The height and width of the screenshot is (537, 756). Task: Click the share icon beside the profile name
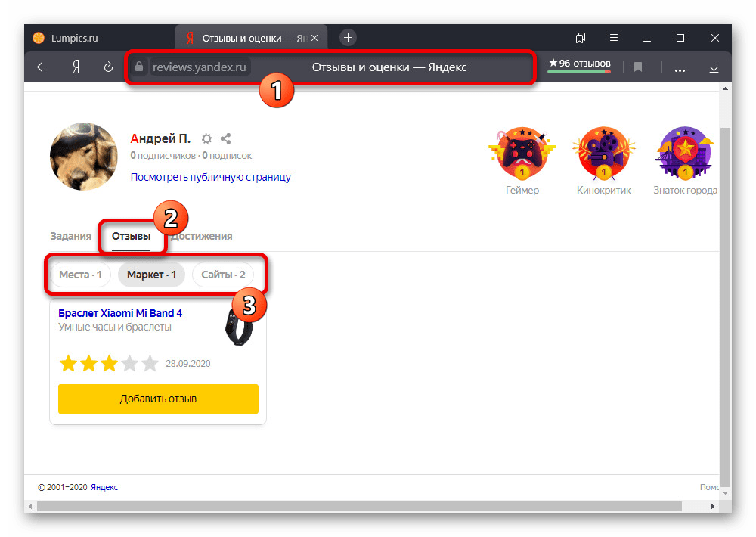pos(225,139)
